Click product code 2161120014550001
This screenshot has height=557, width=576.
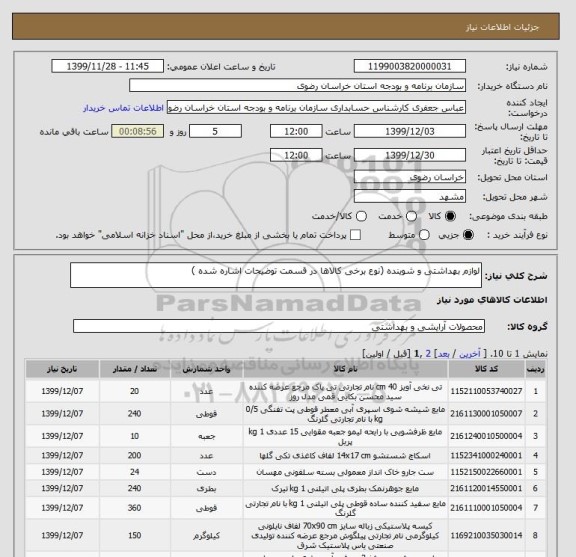point(486,489)
